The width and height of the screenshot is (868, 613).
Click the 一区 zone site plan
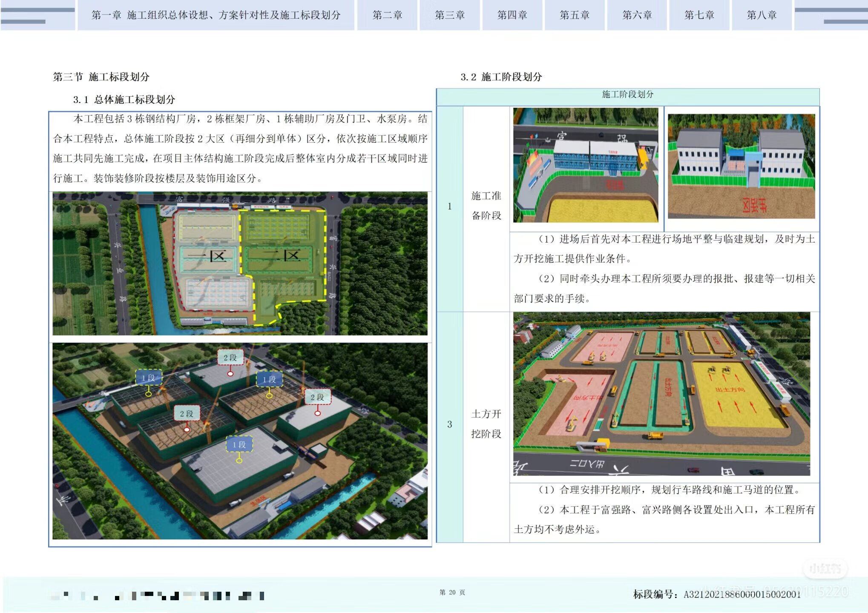[207, 257]
